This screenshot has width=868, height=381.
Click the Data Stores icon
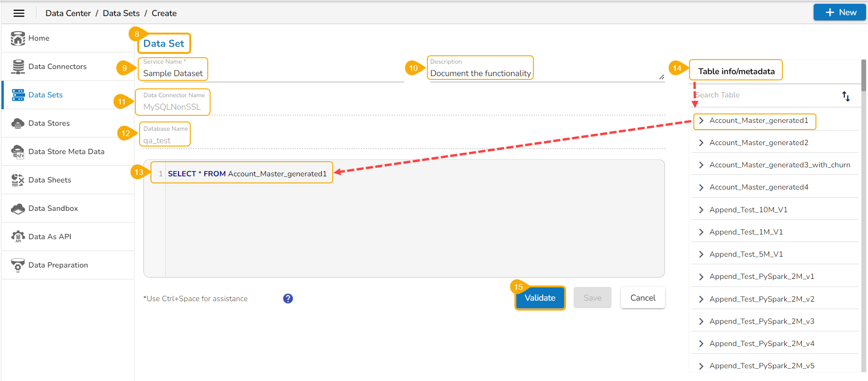point(18,123)
